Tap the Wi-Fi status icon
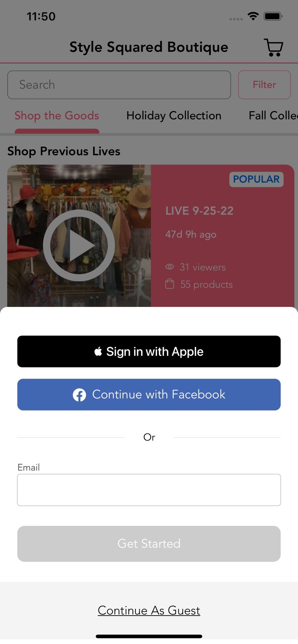 click(253, 16)
